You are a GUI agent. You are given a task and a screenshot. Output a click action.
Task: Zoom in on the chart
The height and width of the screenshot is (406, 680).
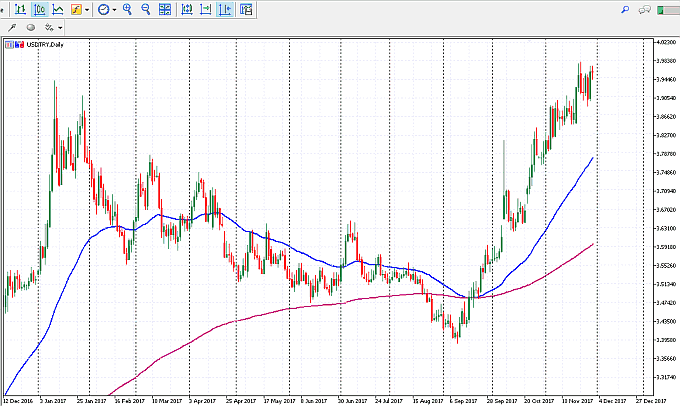128,9
